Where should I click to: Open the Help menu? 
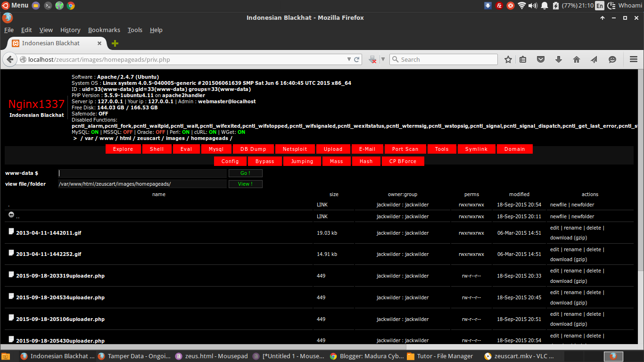pos(156,30)
